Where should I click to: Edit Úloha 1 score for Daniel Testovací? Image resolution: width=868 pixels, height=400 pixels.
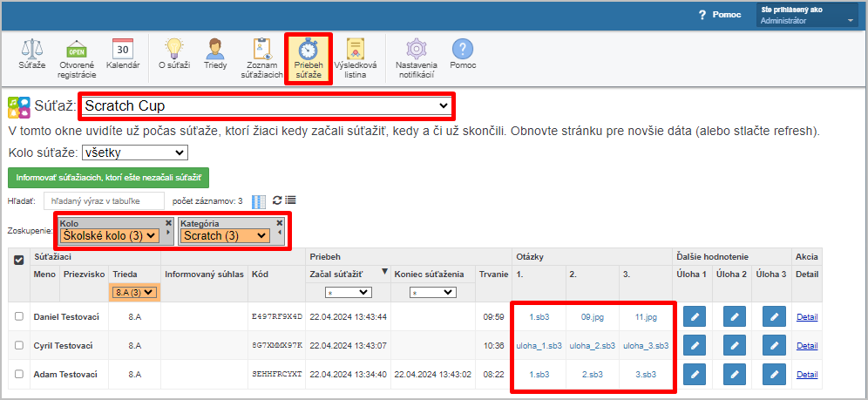click(x=695, y=316)
